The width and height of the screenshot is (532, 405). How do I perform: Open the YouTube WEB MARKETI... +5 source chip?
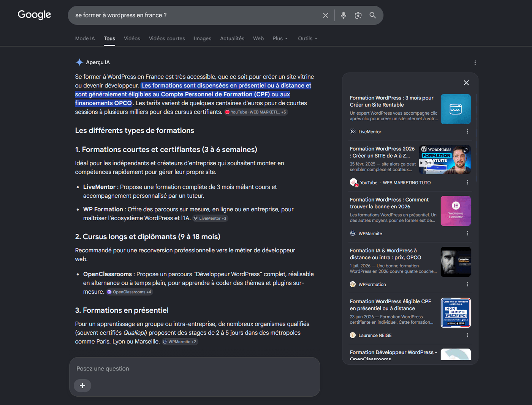click(256, 112)
